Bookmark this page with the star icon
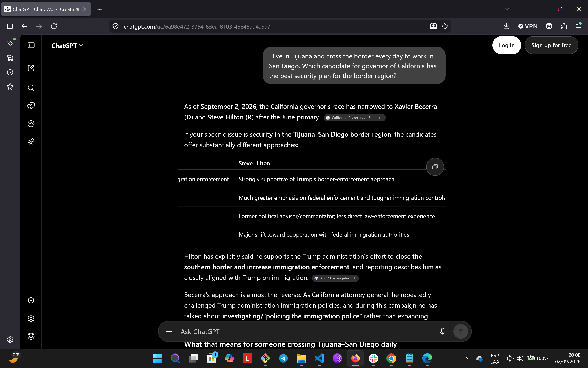Image resolution: width=588 pixels, height=368 pixels. (445, 26)
